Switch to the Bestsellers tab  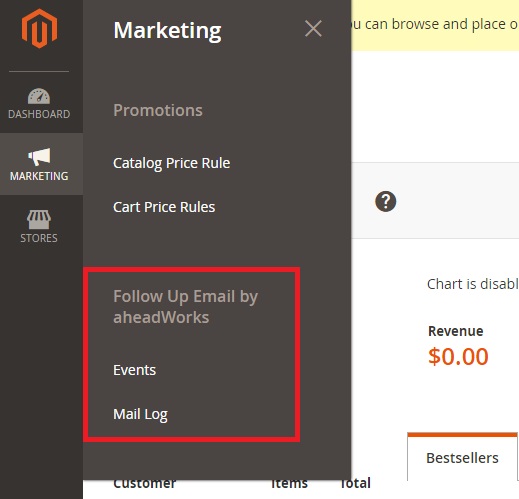point(462,457)
